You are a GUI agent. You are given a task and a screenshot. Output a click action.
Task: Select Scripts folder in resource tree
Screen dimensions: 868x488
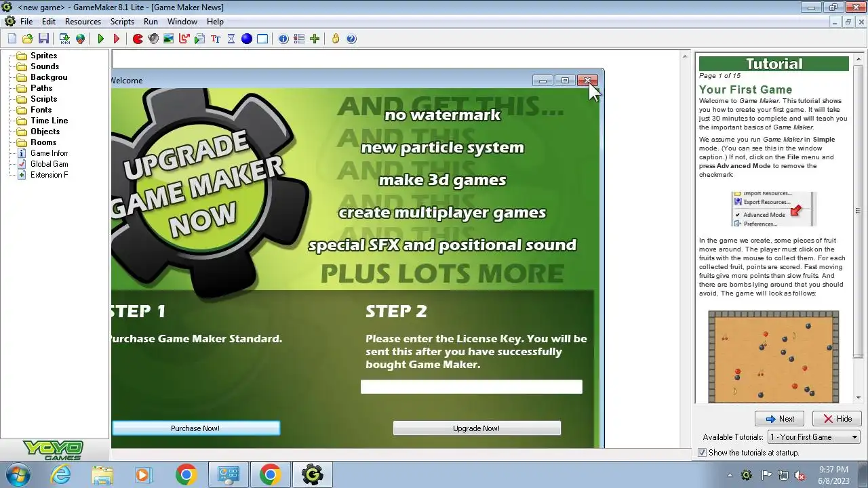(x=43, y=99)
